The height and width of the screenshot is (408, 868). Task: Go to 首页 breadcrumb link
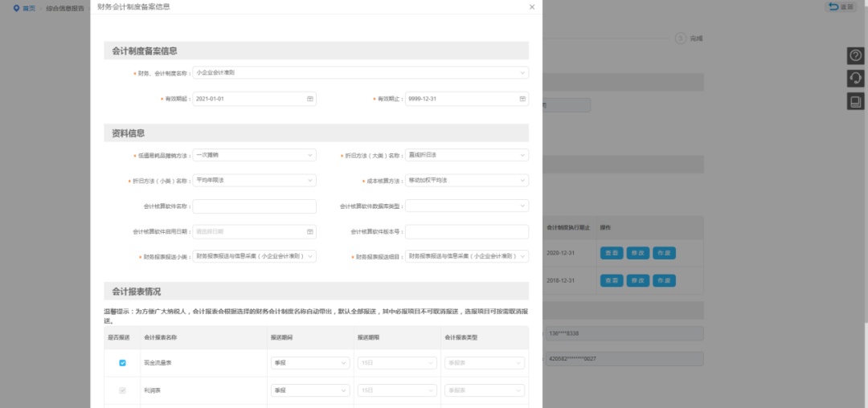click(29, 7)
